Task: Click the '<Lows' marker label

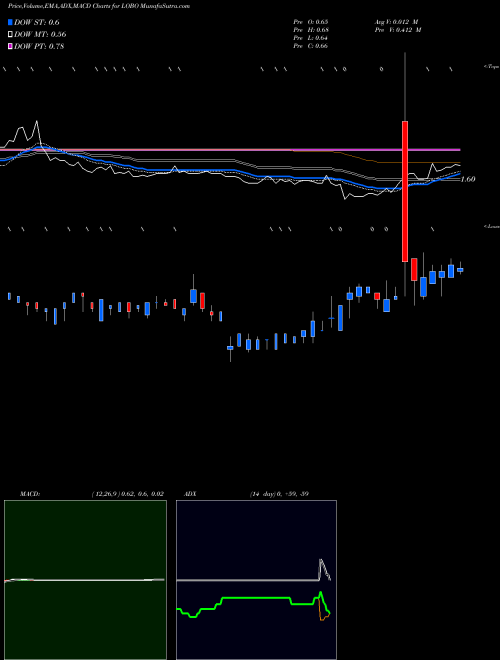Action: pos(491,226)
